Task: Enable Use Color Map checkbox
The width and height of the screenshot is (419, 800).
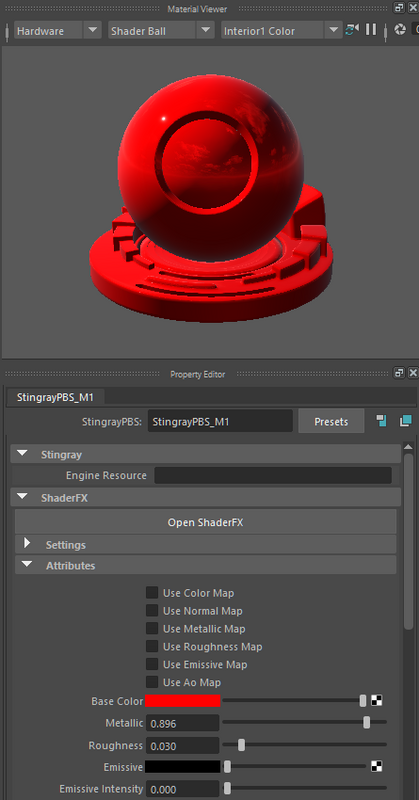Action: pos(152,593)
